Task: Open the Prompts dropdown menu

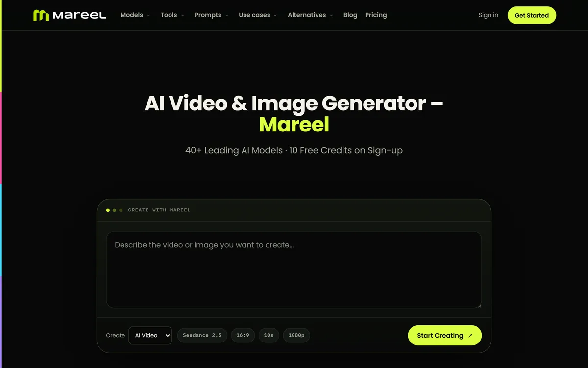Action: click(212, 15)
